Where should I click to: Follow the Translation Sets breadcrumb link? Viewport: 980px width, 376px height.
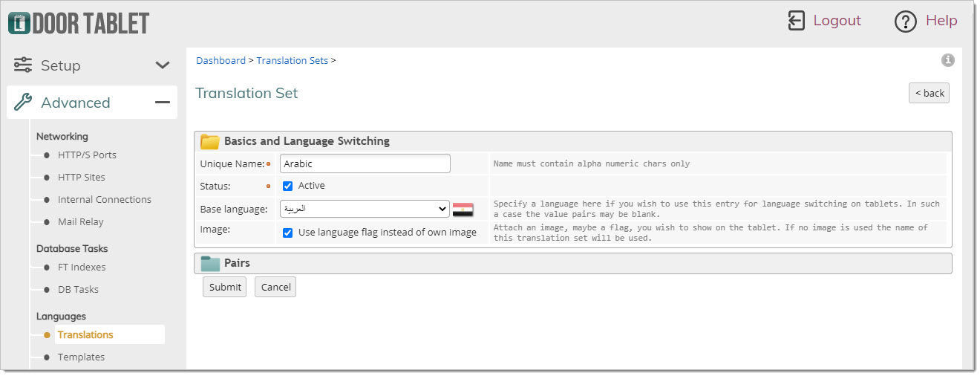point(292,60)
